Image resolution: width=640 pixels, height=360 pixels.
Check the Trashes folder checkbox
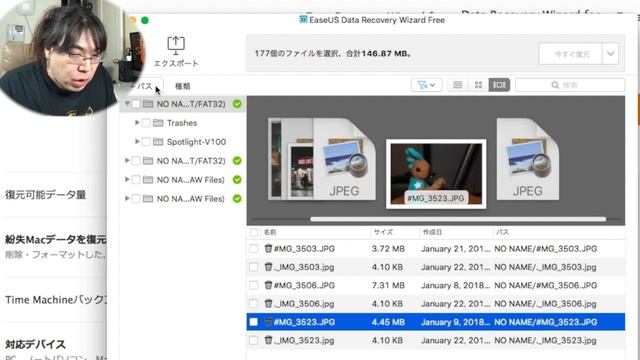(x=146, y=123)
